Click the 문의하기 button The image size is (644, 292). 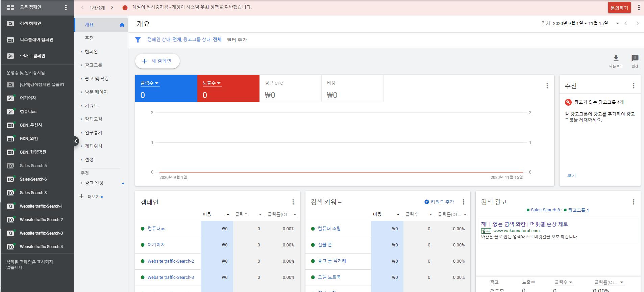(619, 8)
